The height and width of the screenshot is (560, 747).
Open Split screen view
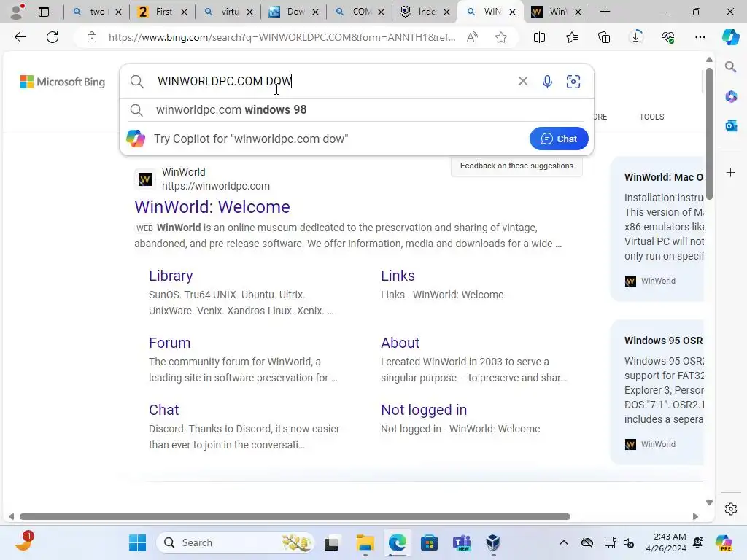[539, 37]
